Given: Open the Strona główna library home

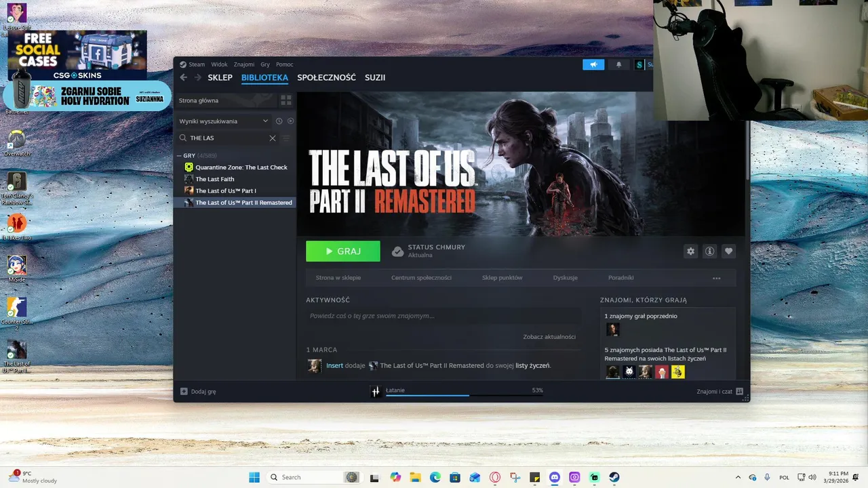Looking at the screenshot, I should [x=225, y=100].
